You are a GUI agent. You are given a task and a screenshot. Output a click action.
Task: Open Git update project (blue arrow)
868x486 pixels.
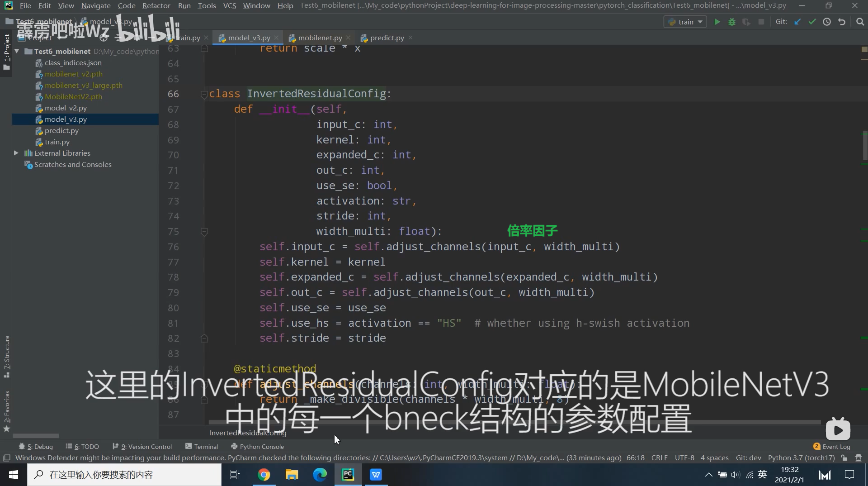click(797, 22)
